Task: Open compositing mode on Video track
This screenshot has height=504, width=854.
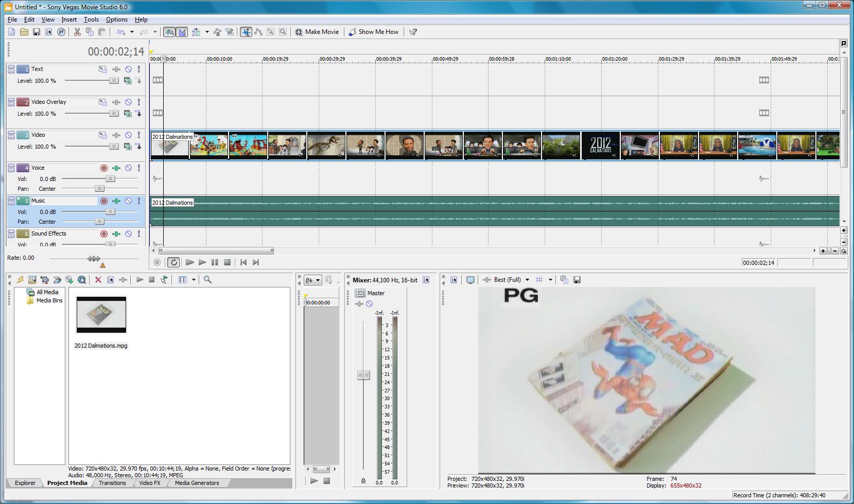Action: [x=127, y=147]
